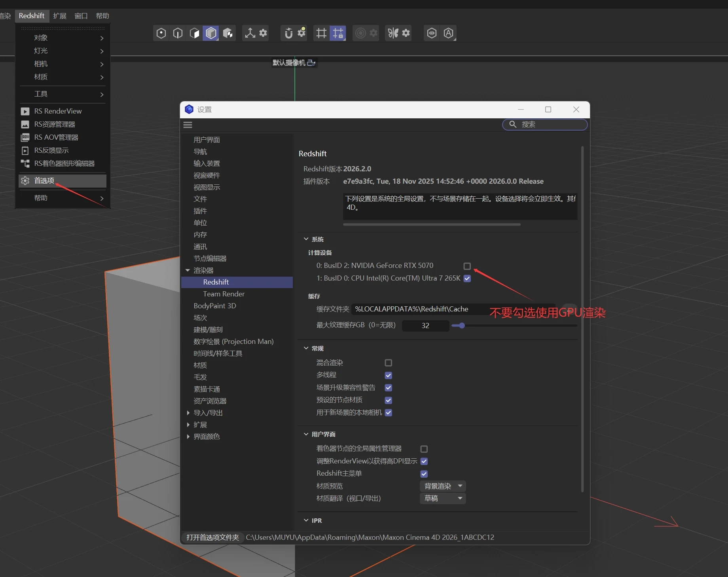728x577 pixels.
Task: Disable the 多线程 checkbox
Action: [x=388, y=375]
